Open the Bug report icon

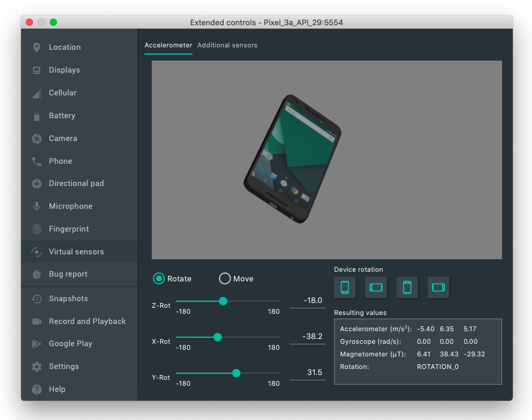click(37, 274)
